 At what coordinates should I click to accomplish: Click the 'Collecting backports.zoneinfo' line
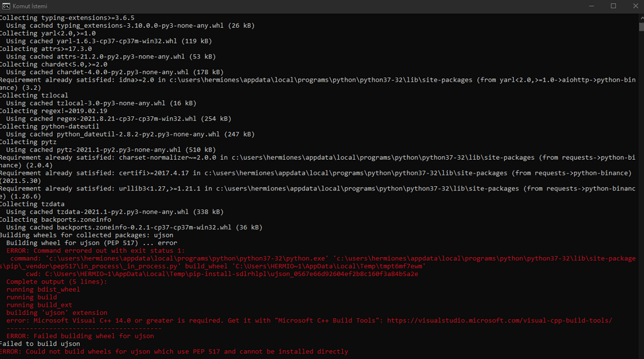pos(55,220)
